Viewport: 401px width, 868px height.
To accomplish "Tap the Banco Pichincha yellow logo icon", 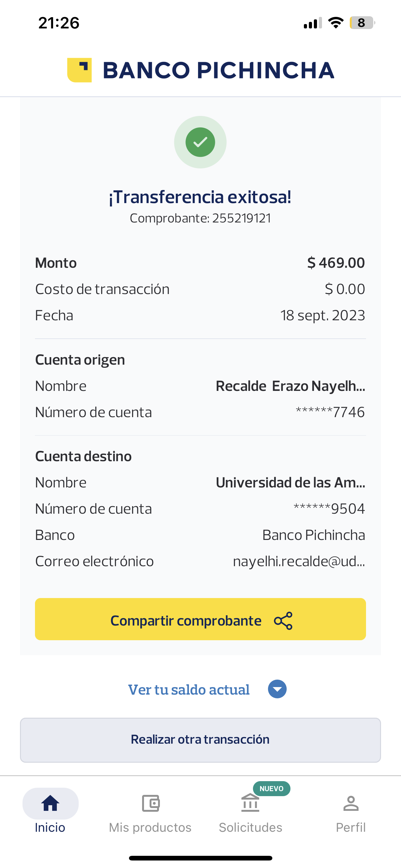I will point(79,70).
